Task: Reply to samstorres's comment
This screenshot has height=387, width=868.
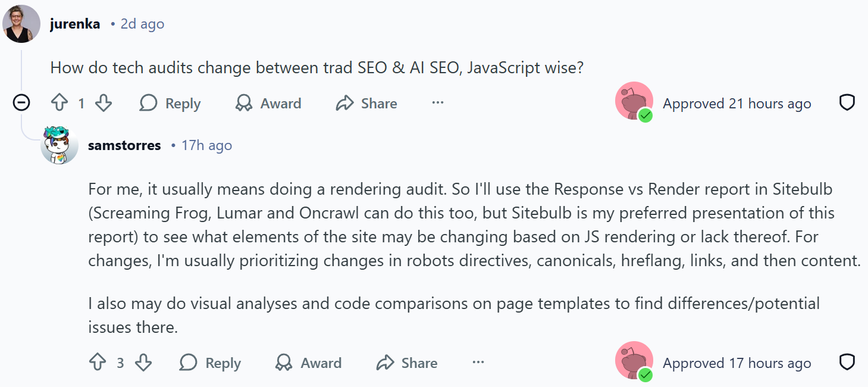Action: (x=210, y=363)
